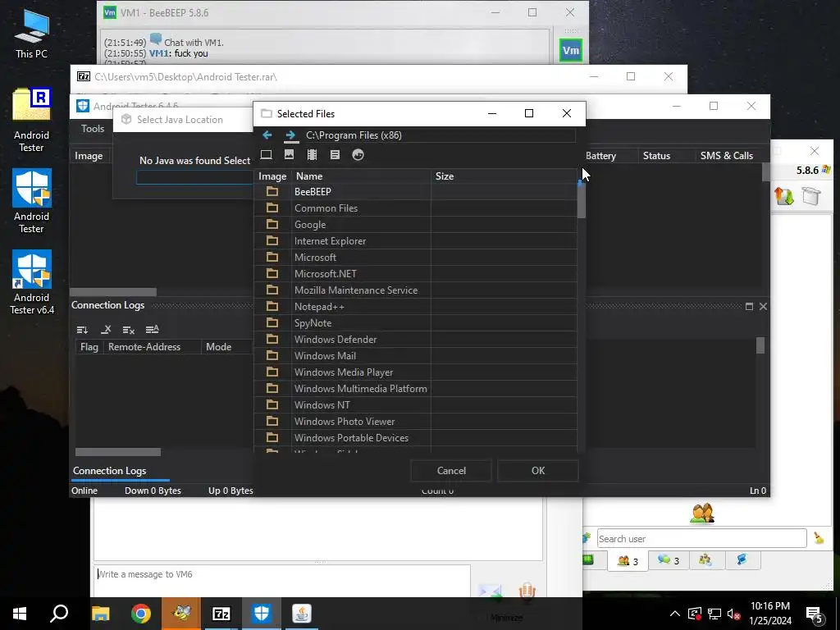Screen dimensions: 840x630
Task: Go forward with the blue right arrow
Action: point(291,135)
